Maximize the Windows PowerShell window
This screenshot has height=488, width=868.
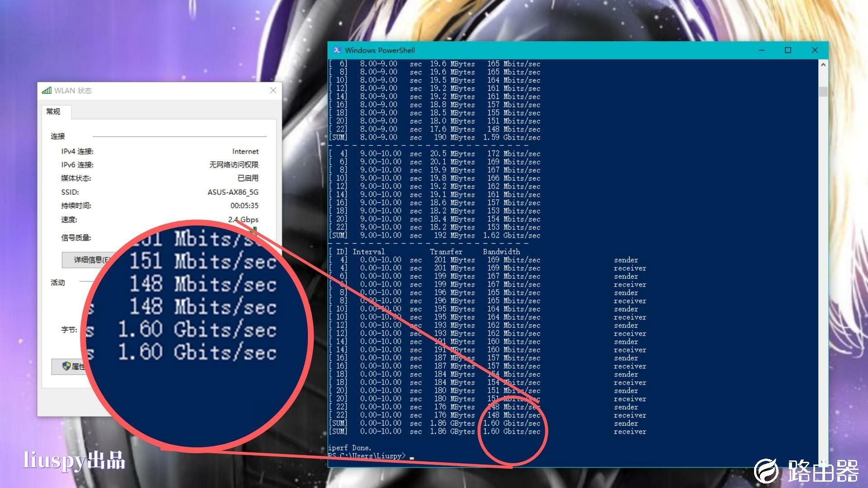pos(788,50)
